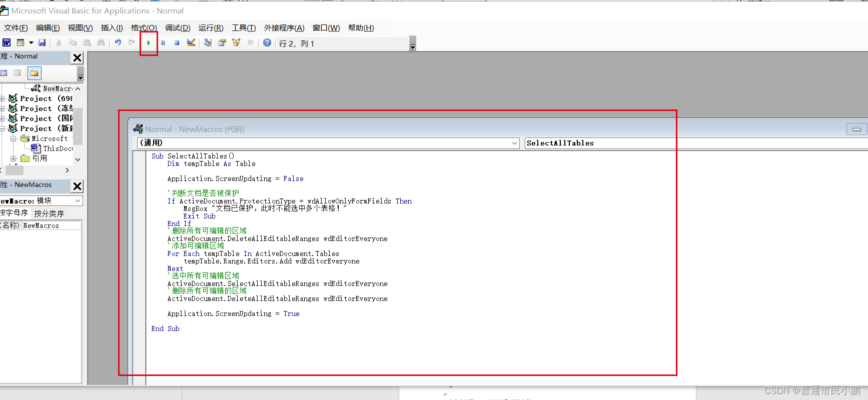Click the 'Exit Sub' code line

(199, 216)
